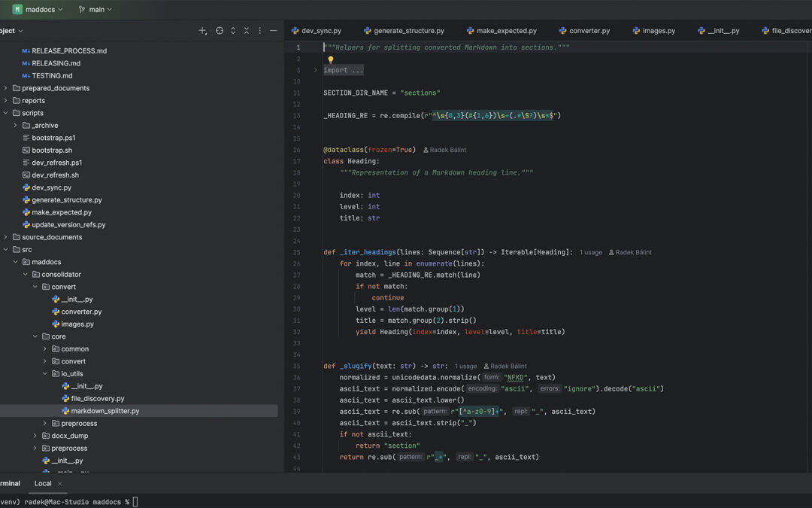Collapse the io_utils folder in the tree
The image size is (812, 508).
click(44, 373)
